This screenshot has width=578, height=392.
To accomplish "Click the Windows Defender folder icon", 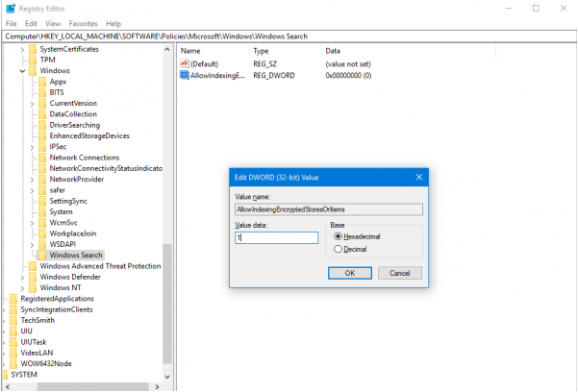I will [33, 277].
